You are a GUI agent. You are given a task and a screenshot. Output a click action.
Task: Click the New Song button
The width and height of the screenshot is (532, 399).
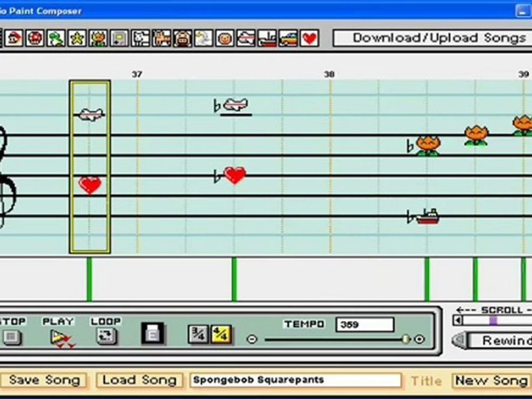coord(492,381)
